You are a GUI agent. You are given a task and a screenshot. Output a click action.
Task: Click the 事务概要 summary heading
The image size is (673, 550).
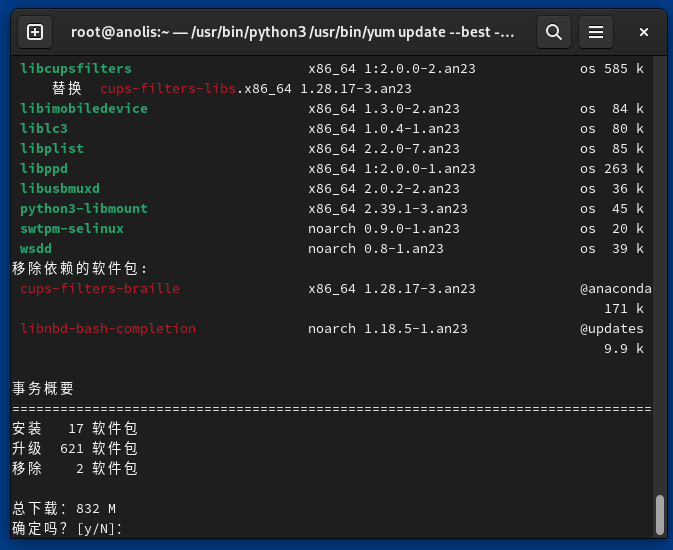tap(43, 388)
